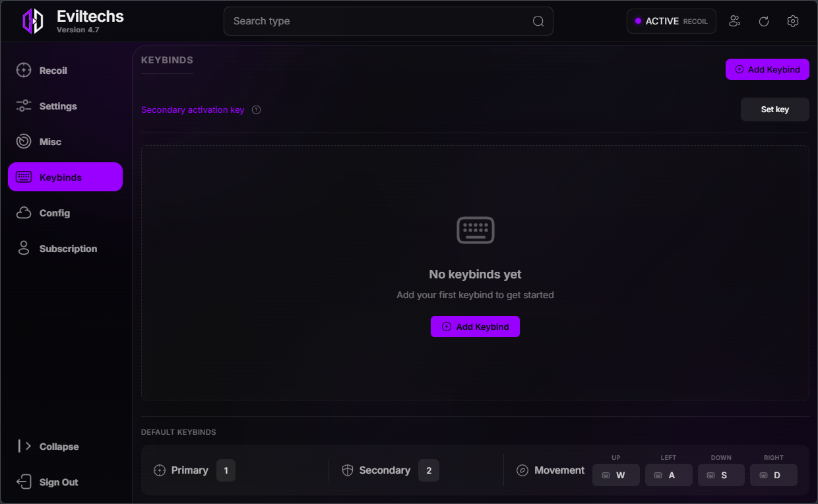The width and height of the screenshot is (818, 504).
Task: Click the Set key button
Action: 775,110
